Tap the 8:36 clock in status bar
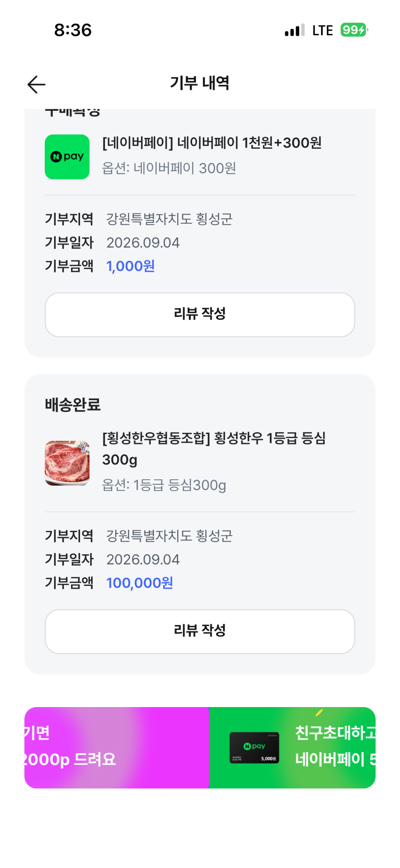Screen dimensions: 400x868 tap(73, 30)
